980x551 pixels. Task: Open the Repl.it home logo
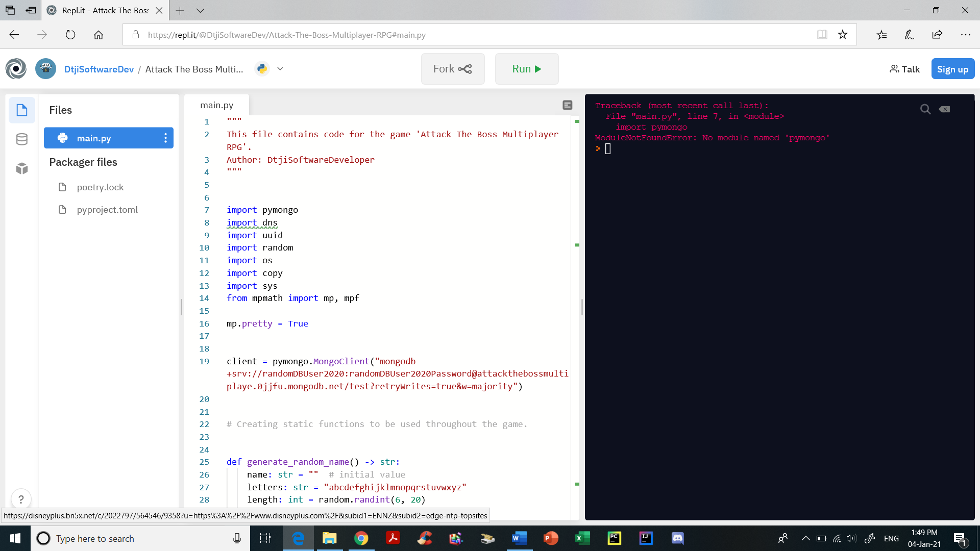point(16,69)
